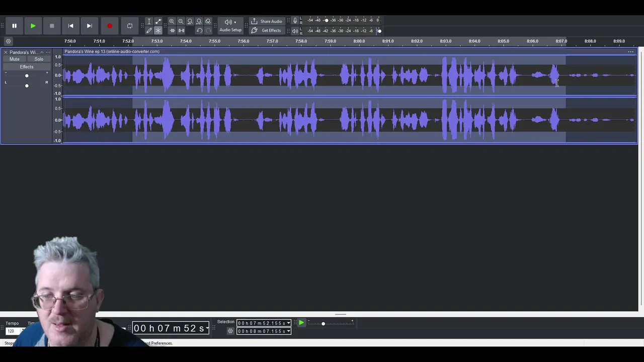644x362 pixels.
Task: Skip to start of the project
Action: coord(70,26)
